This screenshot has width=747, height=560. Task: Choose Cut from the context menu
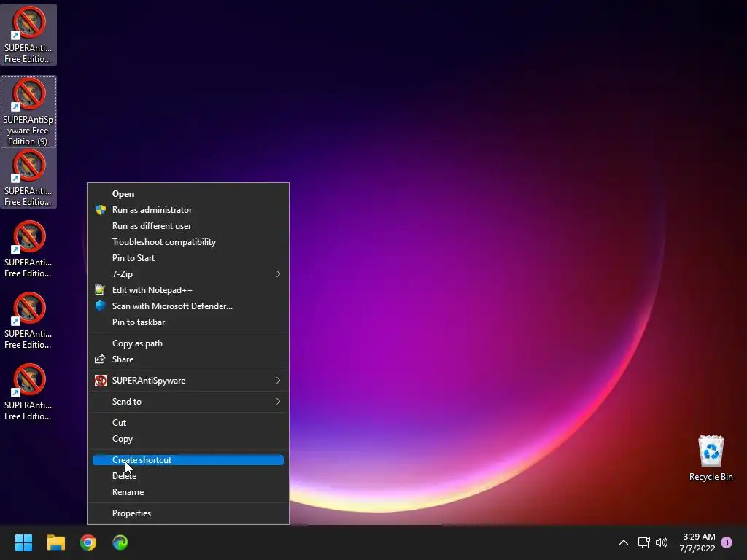pos(188,422)
